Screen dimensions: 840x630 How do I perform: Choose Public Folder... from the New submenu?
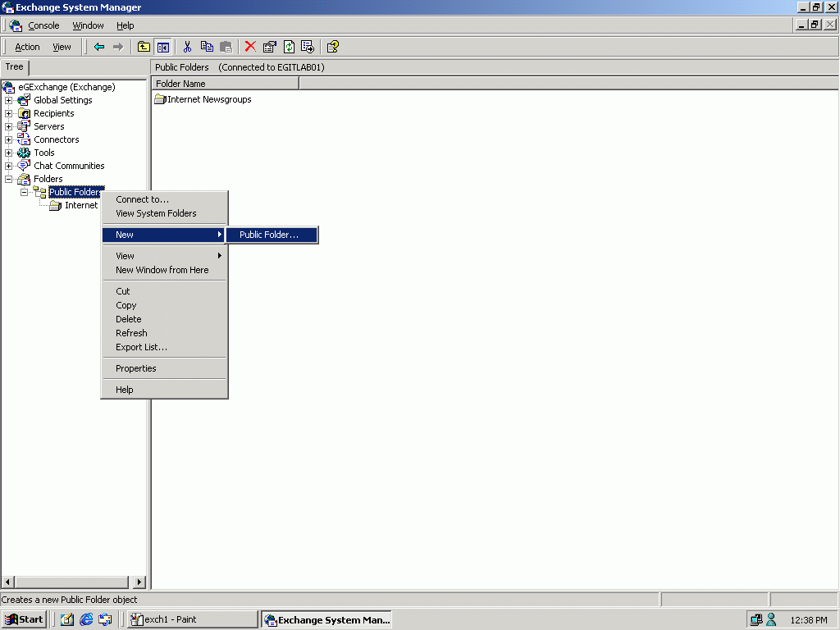click(x=272, y=235)
